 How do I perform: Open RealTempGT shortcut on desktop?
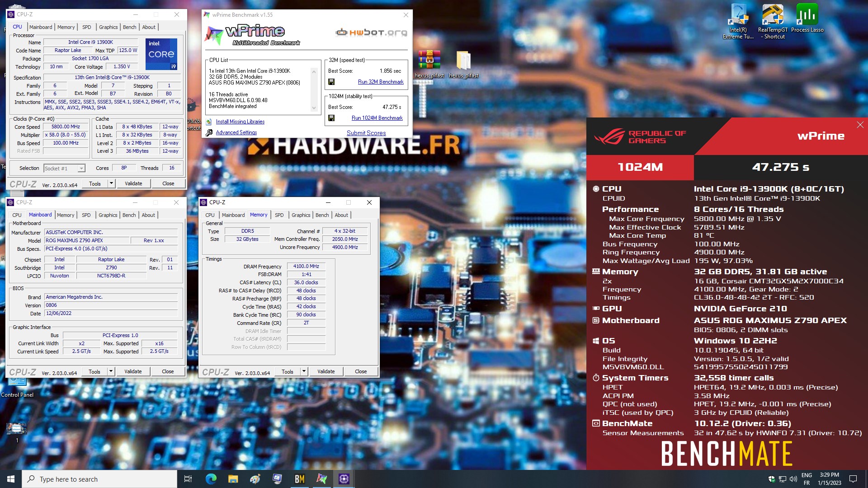[x=773, y=21]
